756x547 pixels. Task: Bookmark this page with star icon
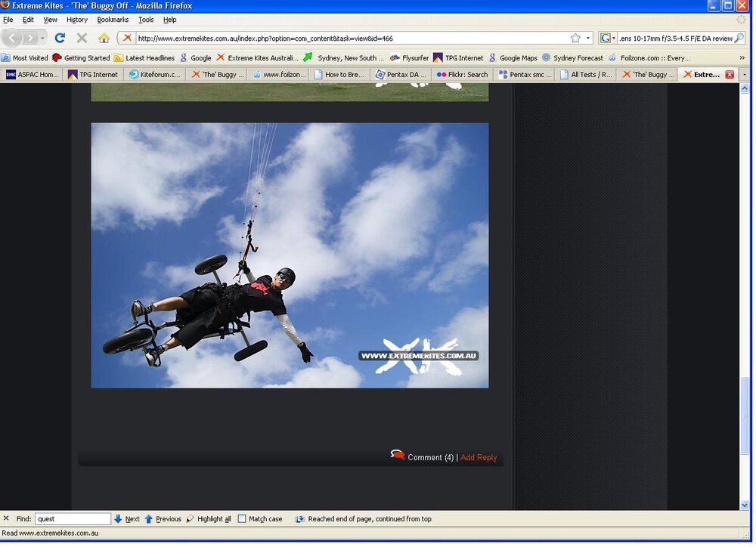pyautogui.click(x=575, y=38)
